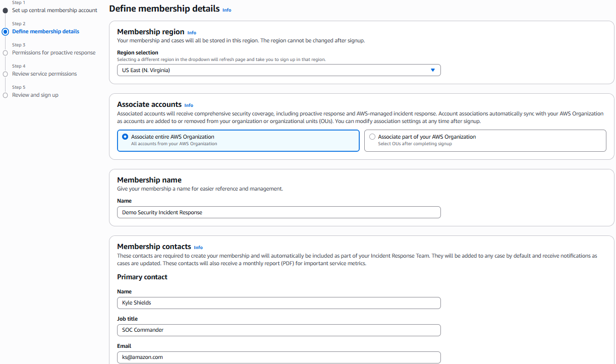This screenshot has width=616, height=364.
Task: Click the Step 4 empty circle indicator
Action: click(x=6, y=74)
